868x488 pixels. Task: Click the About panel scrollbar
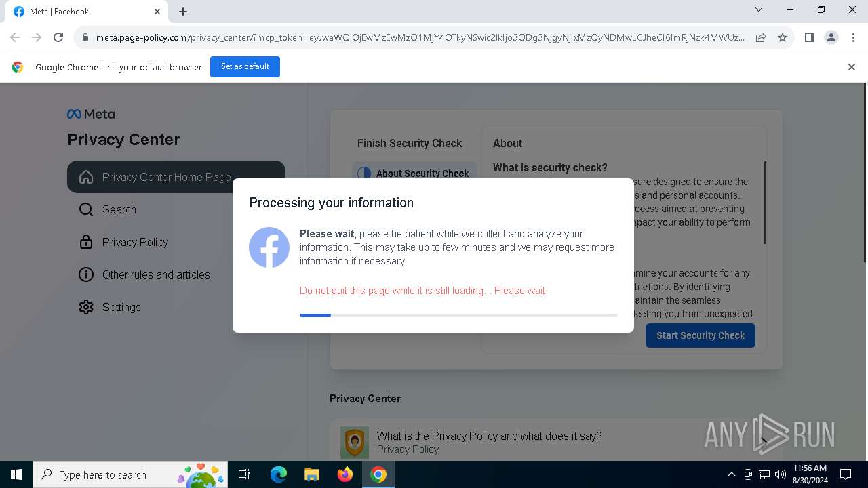[766, 203]
